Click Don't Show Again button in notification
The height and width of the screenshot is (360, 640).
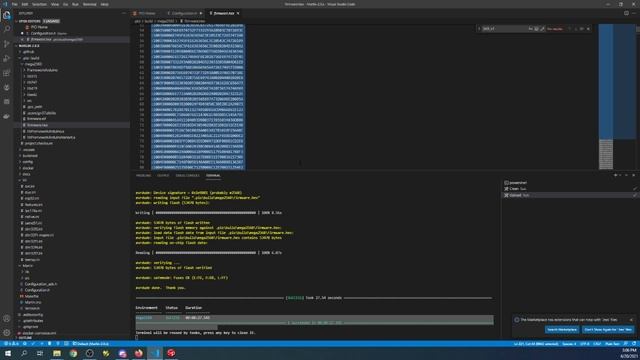click(x=608, y=329)
